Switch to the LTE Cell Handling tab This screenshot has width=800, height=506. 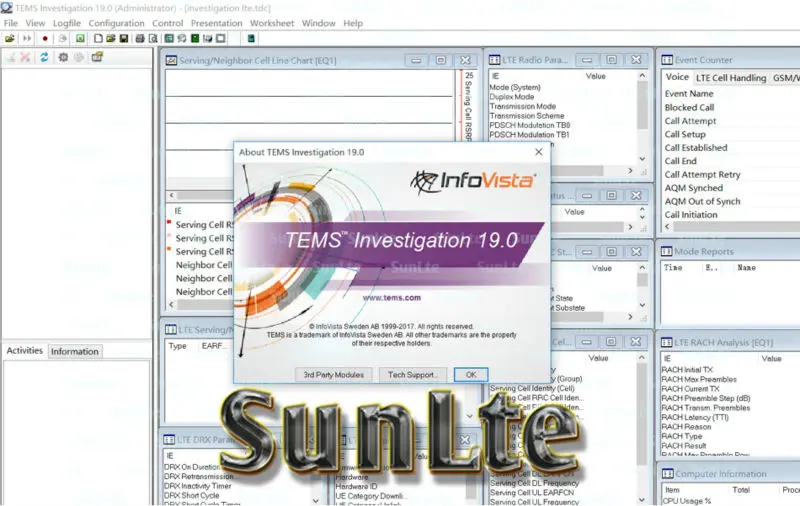(731, 78)
